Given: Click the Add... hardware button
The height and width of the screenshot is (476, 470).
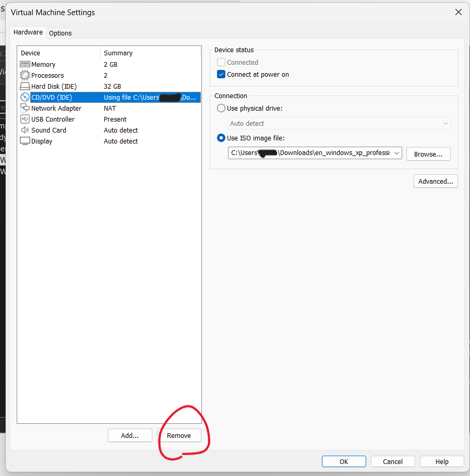Looking at the screenshot, I should click(x=130, y=435).
